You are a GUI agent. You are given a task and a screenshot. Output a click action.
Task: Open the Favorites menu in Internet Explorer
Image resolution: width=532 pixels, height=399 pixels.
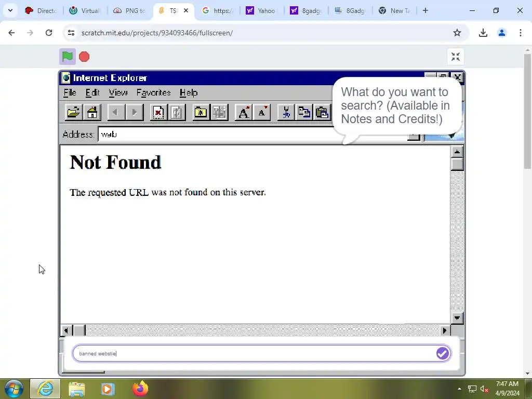(153, 92)
